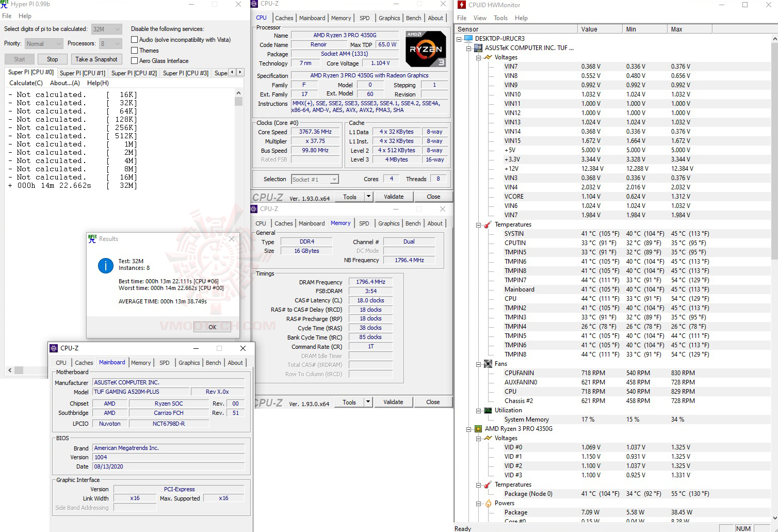Open the Calculate(C) menu in Hyper PI
This screenshot has width=778, height=532.
pos(26,83)
